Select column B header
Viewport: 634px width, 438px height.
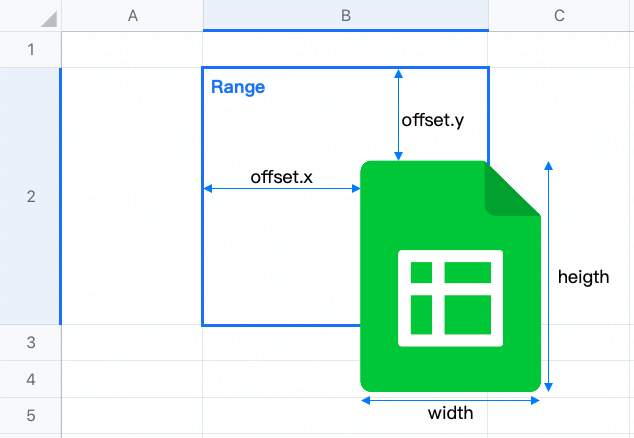pos(346,15)
